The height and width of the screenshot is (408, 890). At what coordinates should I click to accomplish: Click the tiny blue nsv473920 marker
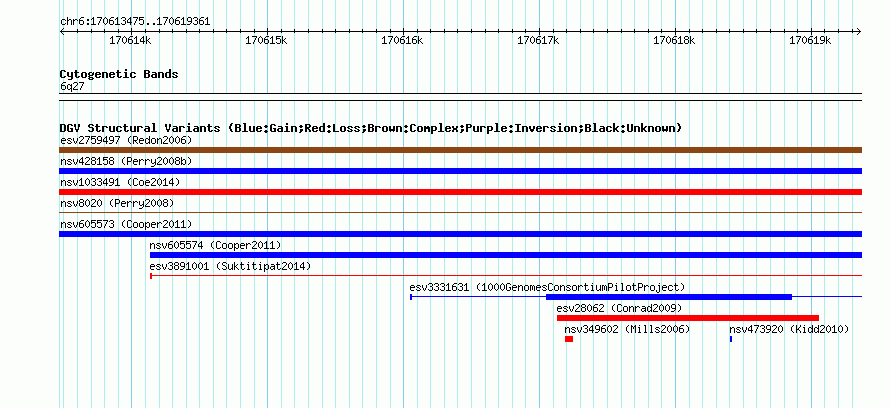pos(731,339)
